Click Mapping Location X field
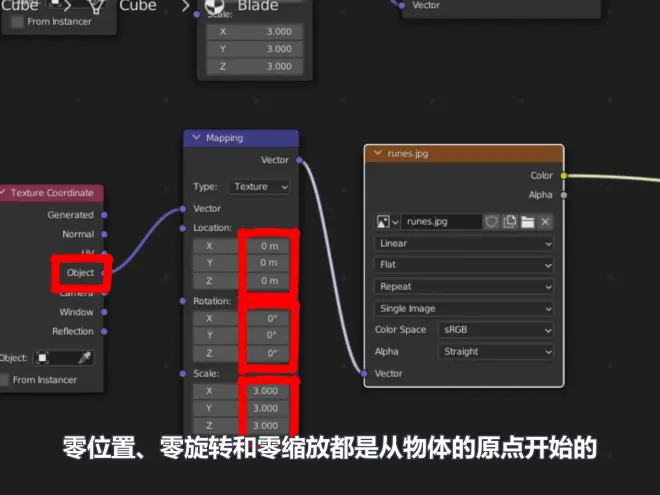 (242, 246)
